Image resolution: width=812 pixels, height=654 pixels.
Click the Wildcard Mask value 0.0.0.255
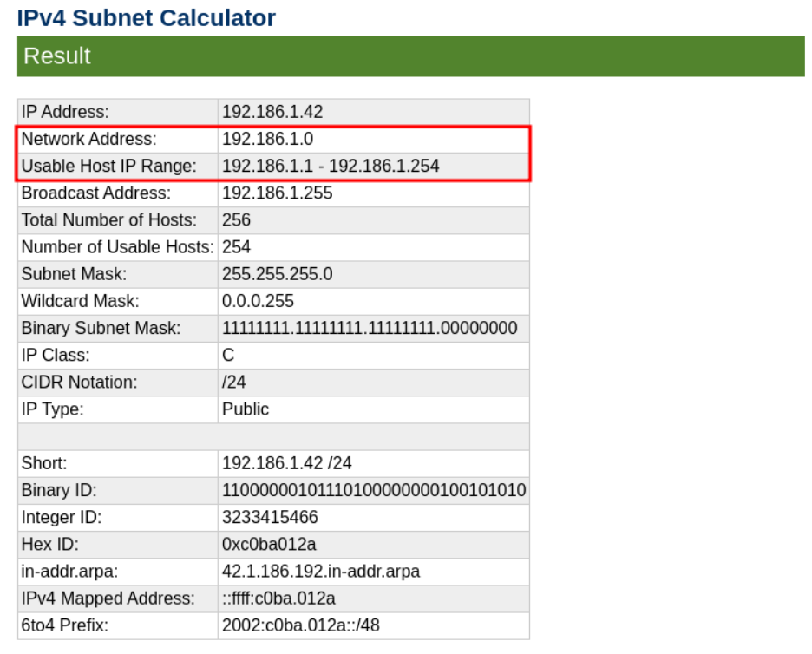pyautogui.click(x=258, y=301)
